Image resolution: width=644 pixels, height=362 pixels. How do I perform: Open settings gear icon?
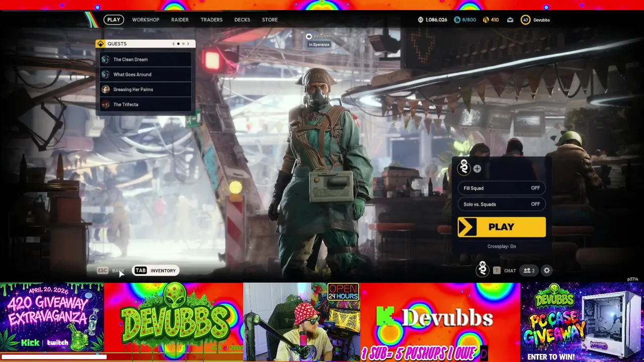(547, 270)
